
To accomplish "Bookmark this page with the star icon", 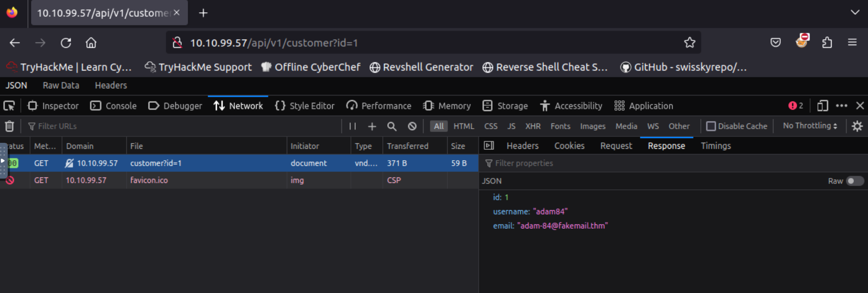I will [x=689, y=43].
